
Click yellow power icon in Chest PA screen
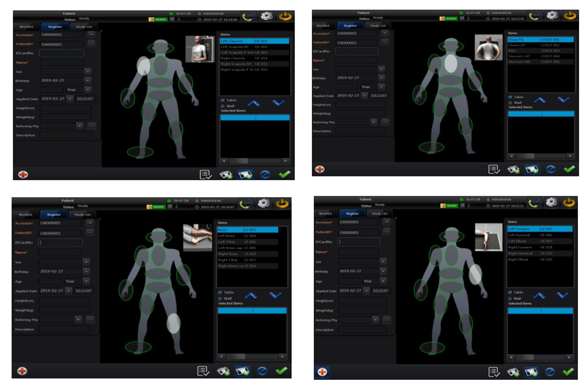[570, 15]
